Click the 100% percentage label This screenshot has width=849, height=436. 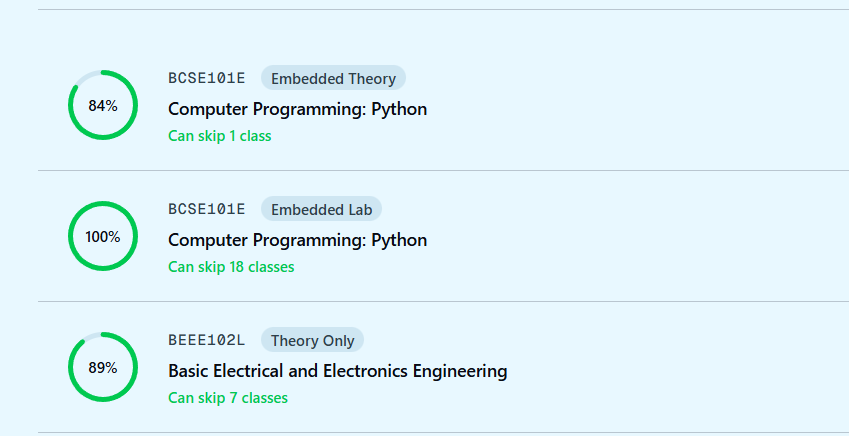(103, 237)
